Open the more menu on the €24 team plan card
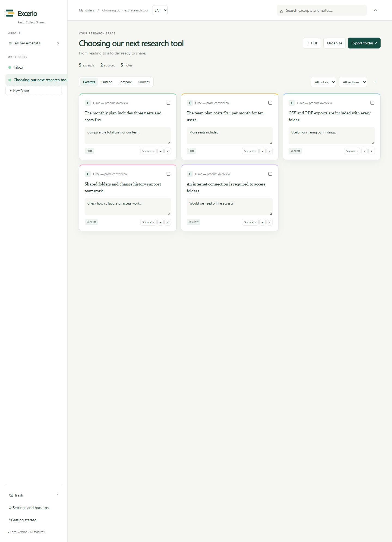Viewport: 392px width, 542px height. pyautogui.click(x=262, y=151)
